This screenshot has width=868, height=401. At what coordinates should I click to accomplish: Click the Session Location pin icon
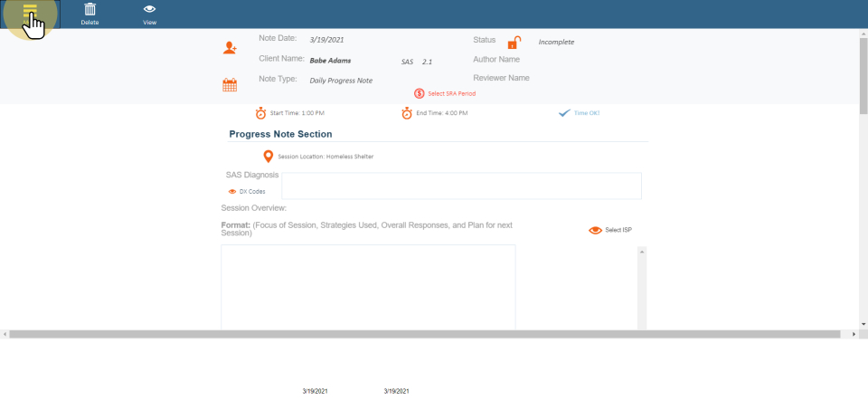pos(268,157)
